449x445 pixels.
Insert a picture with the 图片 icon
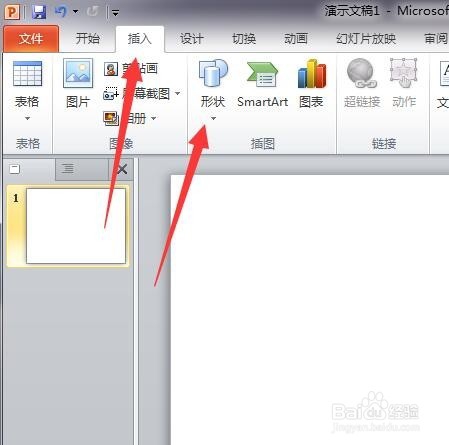[78, 73]
